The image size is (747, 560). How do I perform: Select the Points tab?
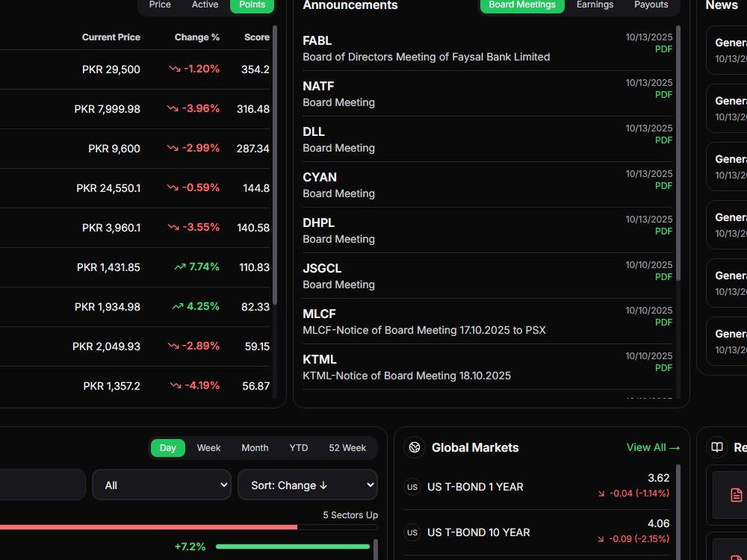[252, 4]
